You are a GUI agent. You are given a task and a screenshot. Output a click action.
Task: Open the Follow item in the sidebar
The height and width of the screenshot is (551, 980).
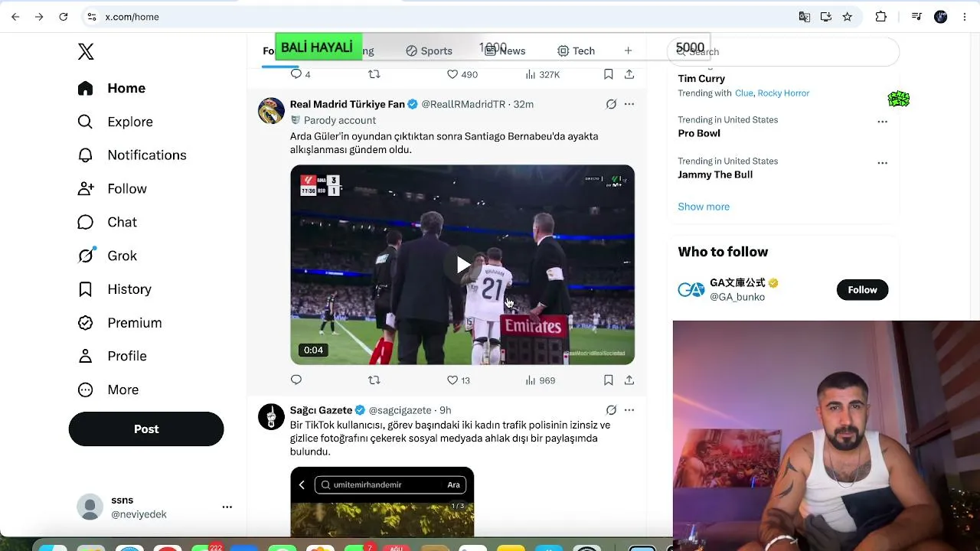pyautogui.click(x=112, y=189)
